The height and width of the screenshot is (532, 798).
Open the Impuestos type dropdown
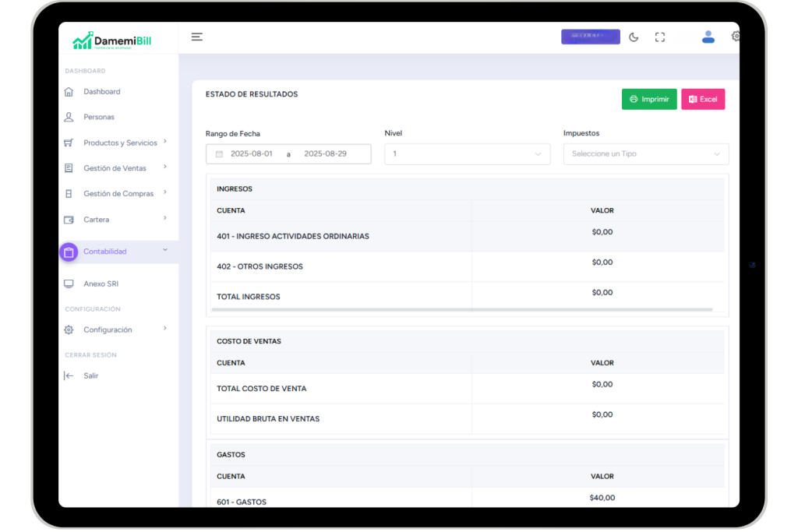coord(645,154)
